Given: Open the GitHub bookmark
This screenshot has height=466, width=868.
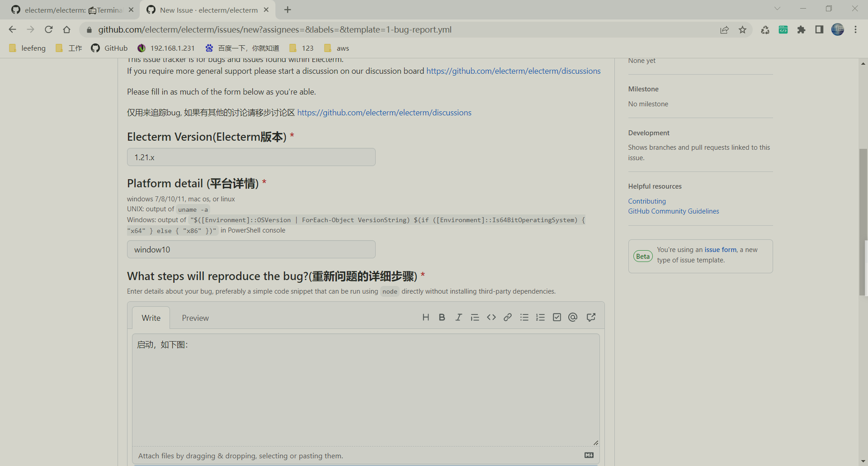Looking at the screenshot, I should coord(109,48).
